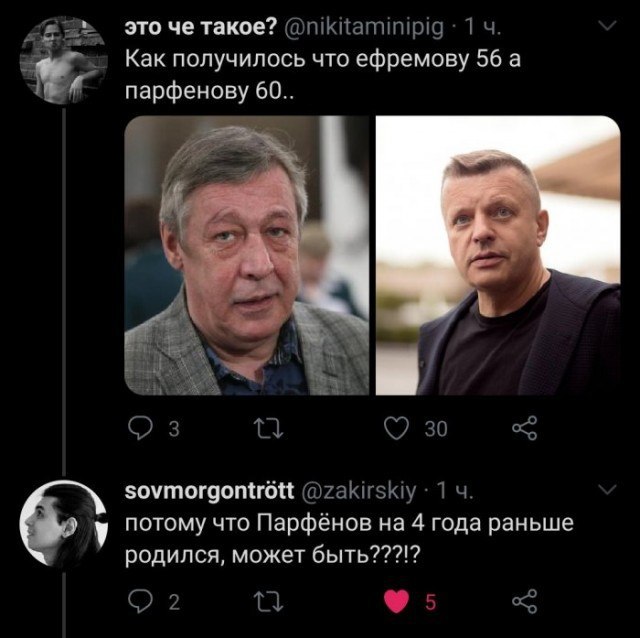Viewport: 640px width, 638px height.
Task: Open the reply text starting "потому что Парфёнов"
Action: pos(349,539)
